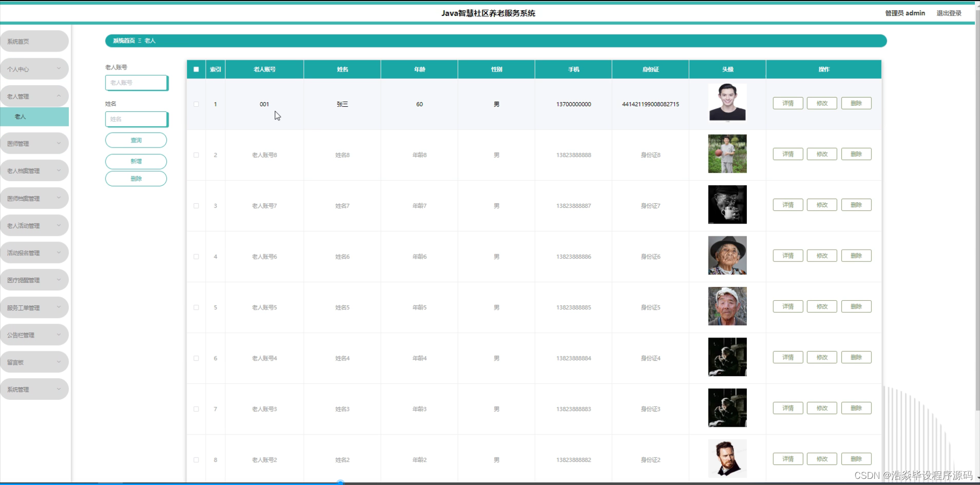Screen dimensions: 980x485
Task: Click 删除 in 张三's row
Action: (x=856, y=103)
